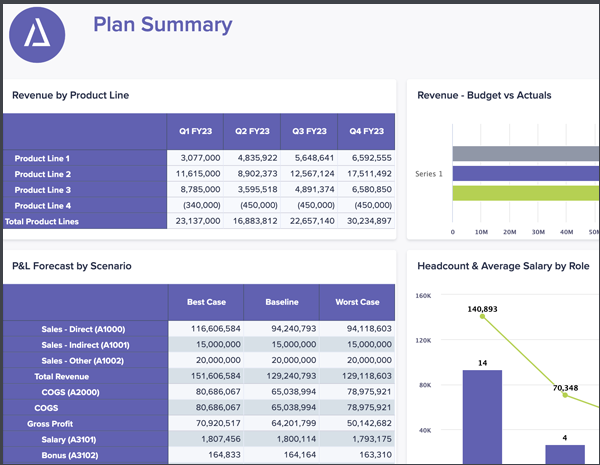Viewport: 600px width, 465px height.
Task: Click the Baseline column header
Action: (x=282, y=302)
